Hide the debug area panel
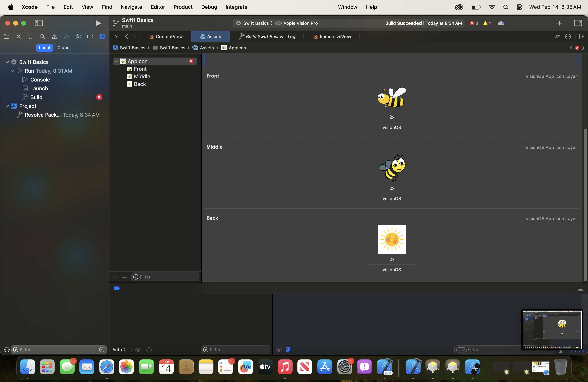 tap(580, 288)
